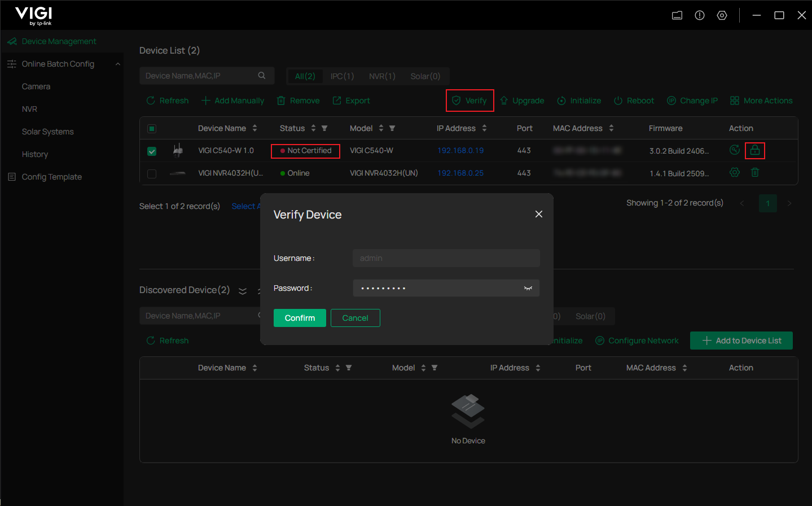Image resolution: width=812 pixels, height=506 pixels.
Task: Click the search icon in Device List
Action: 262,76
